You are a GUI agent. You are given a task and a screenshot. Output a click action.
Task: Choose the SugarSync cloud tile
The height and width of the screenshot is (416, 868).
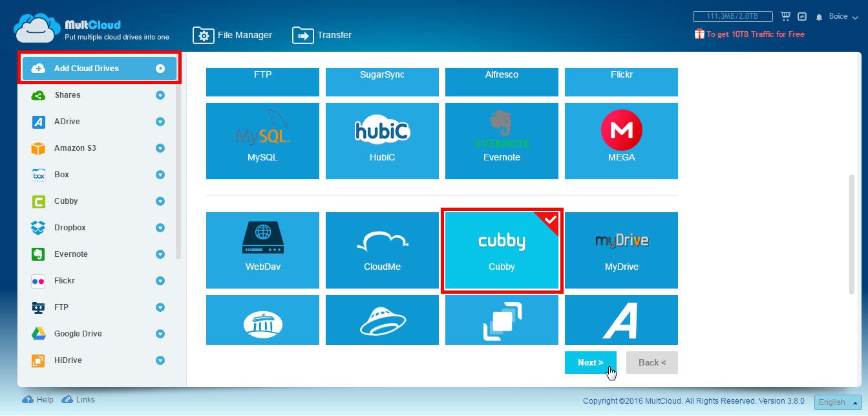click(382, 81)
